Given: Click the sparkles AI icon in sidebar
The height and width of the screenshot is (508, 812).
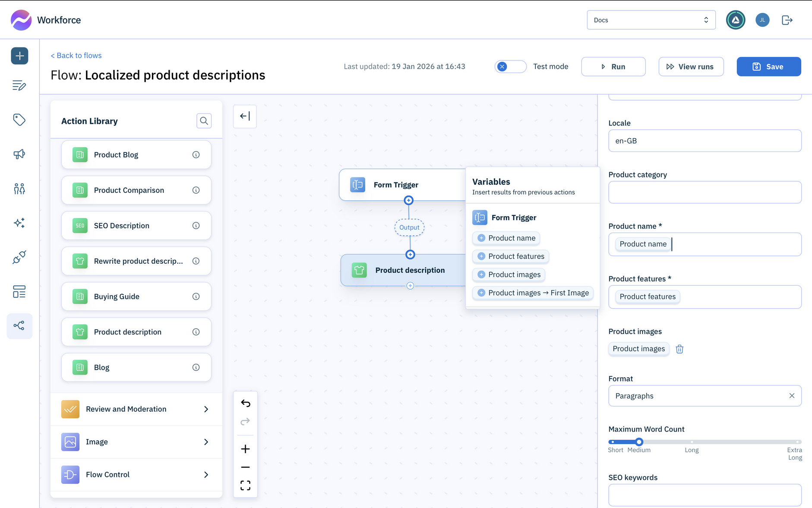Looking at the screenshot, I should (19, 223).
